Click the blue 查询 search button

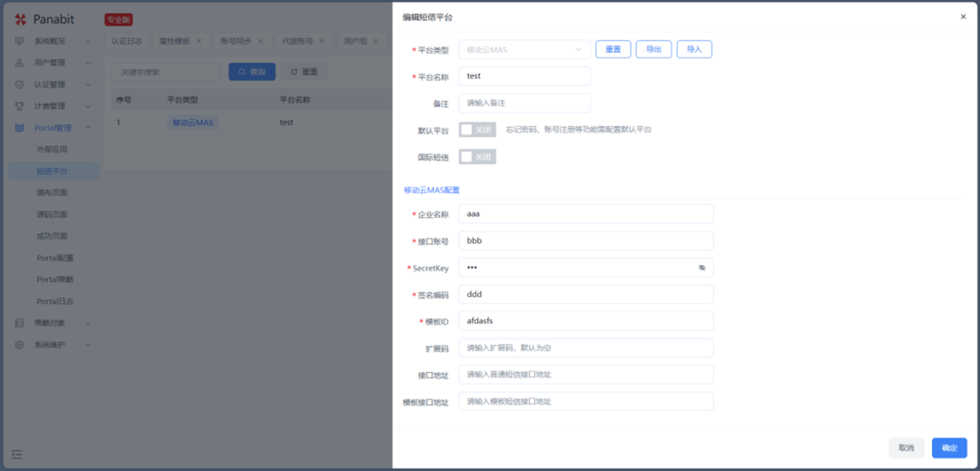252,72
